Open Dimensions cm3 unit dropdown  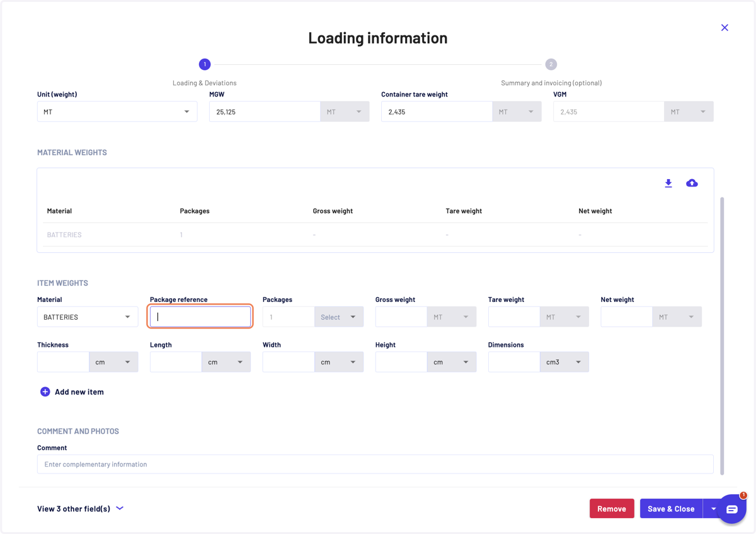coord(564,362)
